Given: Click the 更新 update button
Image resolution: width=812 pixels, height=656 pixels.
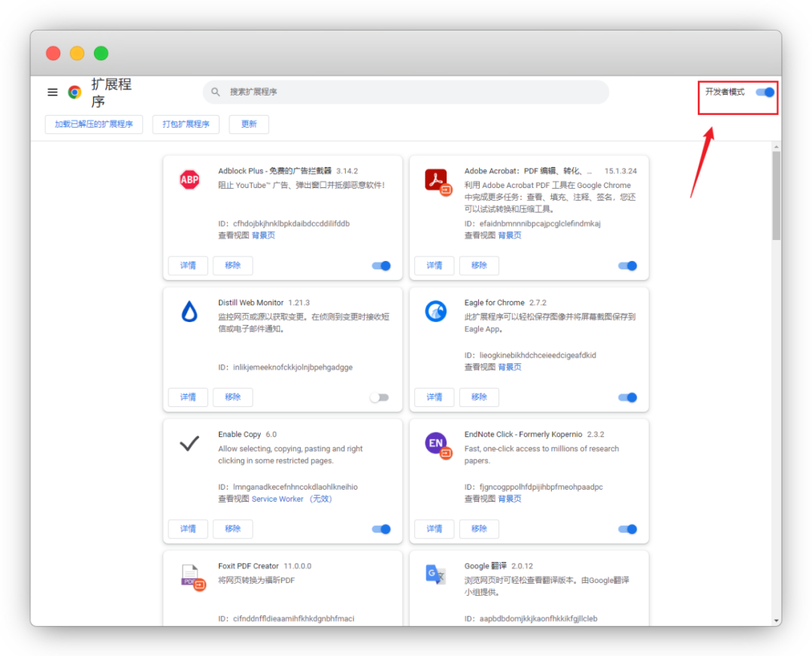Looking at the screenshot, I should pos(249,124).
